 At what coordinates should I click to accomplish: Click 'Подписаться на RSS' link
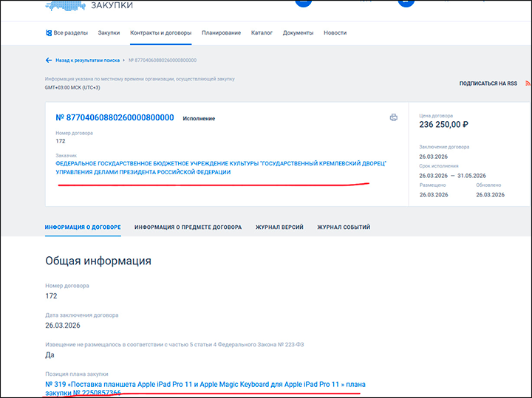488,83
